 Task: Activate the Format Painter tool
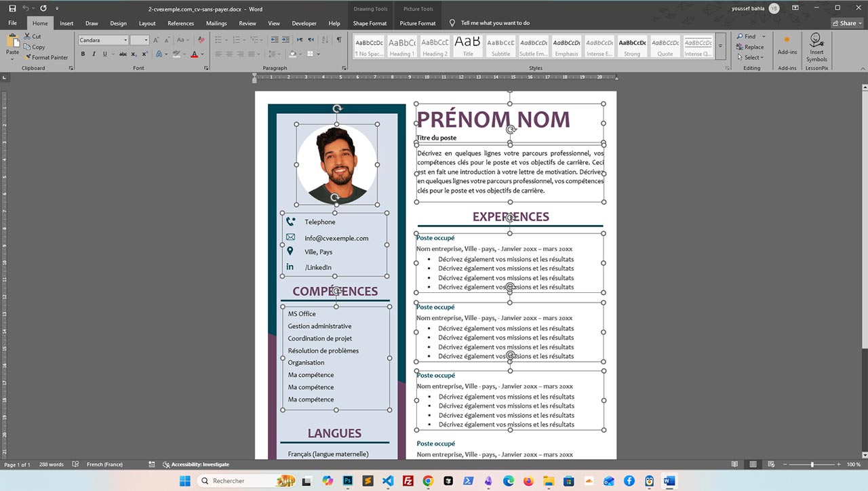tap(45, 57)
